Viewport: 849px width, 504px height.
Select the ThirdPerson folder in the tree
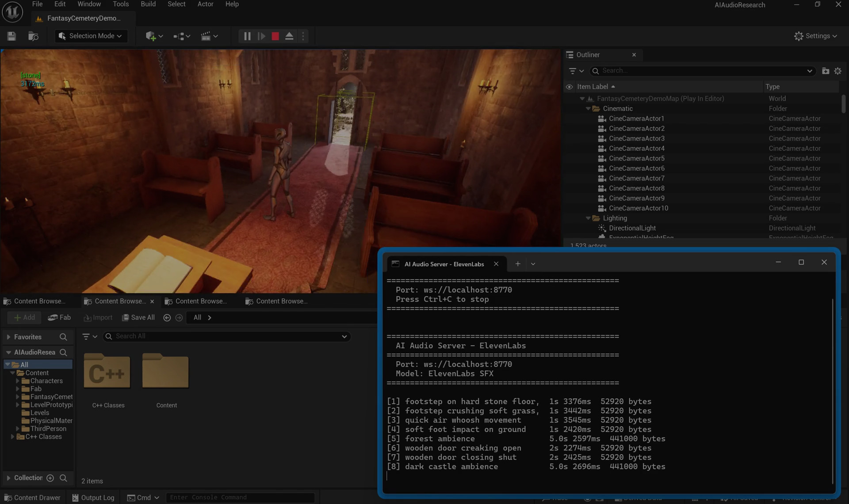(x=48, y=428)
